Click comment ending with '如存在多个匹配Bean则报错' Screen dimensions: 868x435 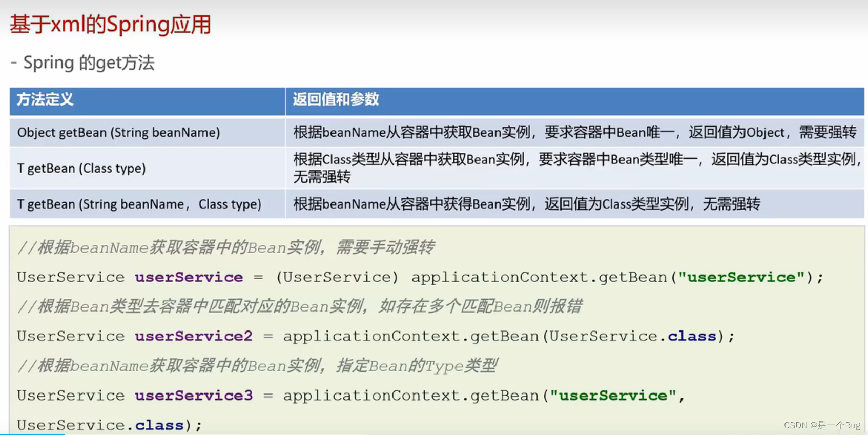click(300, 307)
